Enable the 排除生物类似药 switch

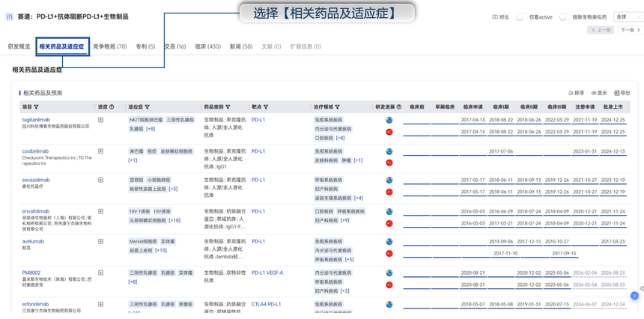563,16
